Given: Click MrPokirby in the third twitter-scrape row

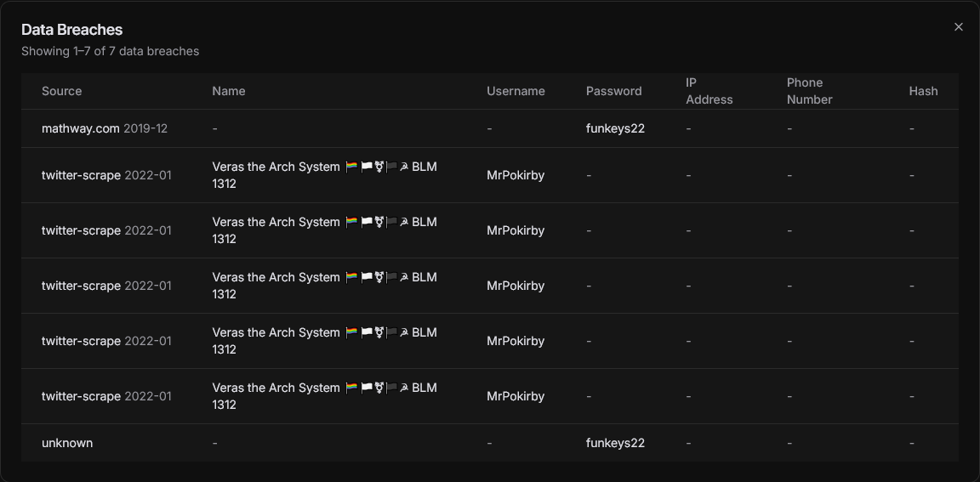Looking at the screenshot, I should click(x=516, y=286).
